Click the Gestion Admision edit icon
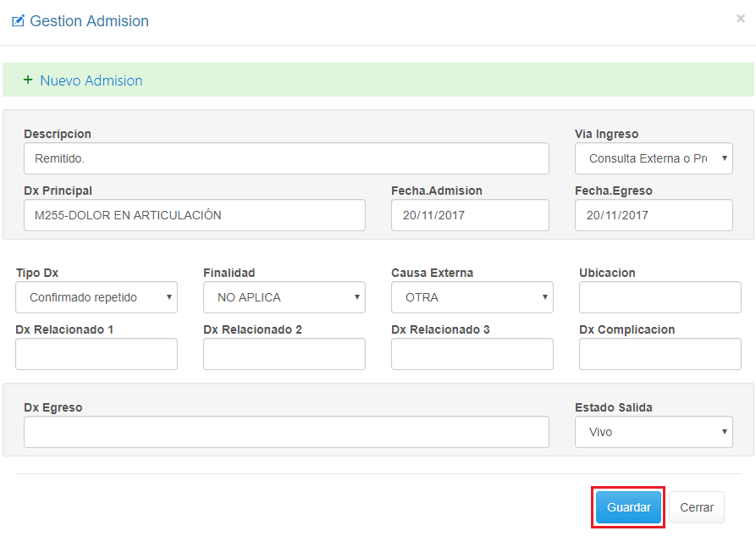 pyautogui.click(x=18, y=21)
